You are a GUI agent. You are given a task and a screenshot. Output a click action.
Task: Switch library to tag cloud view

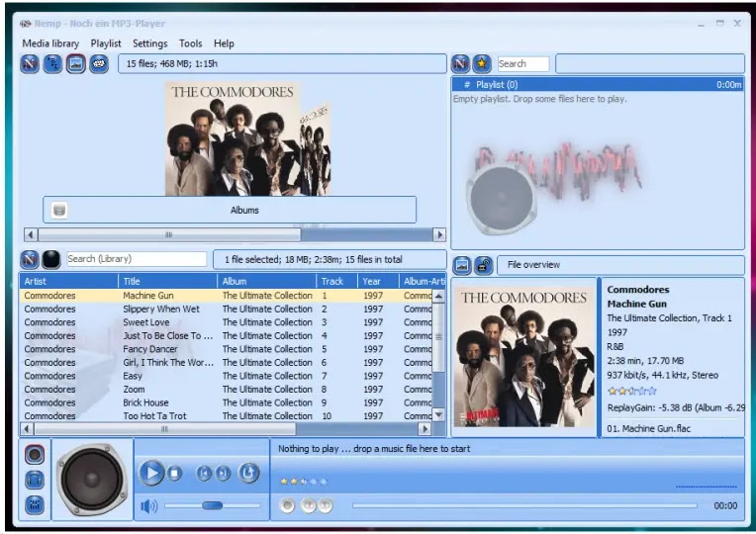tap(99, 63)
